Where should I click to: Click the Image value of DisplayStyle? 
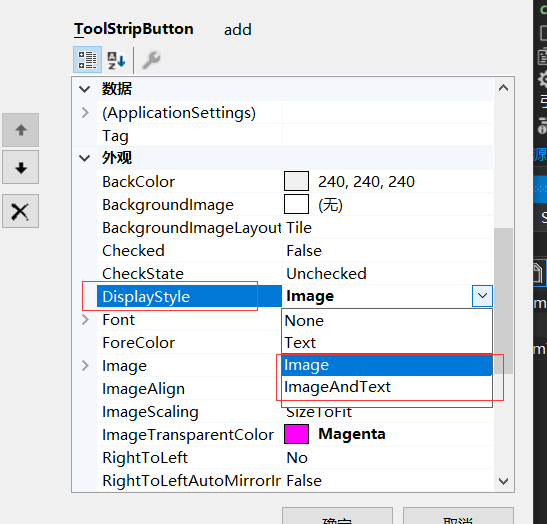pyautogui.click(x=310, y=296)
